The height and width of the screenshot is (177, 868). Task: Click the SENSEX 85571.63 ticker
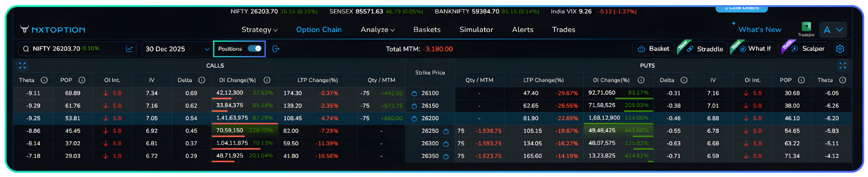point(376,12)
